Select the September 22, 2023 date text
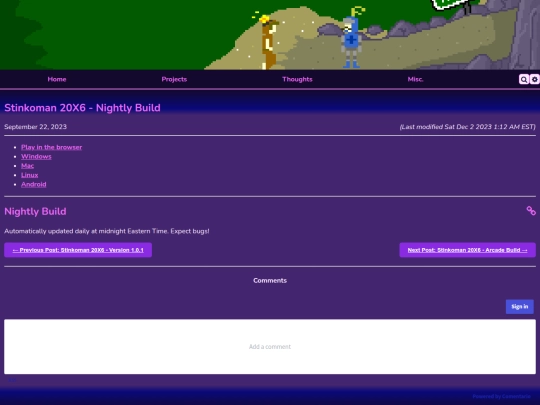 [35, 127]
